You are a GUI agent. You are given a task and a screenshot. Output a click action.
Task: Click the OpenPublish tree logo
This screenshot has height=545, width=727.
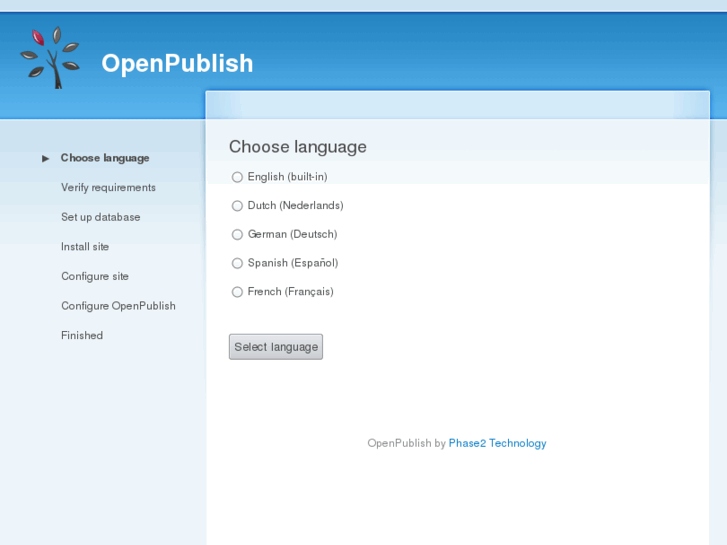click(50, 58)
